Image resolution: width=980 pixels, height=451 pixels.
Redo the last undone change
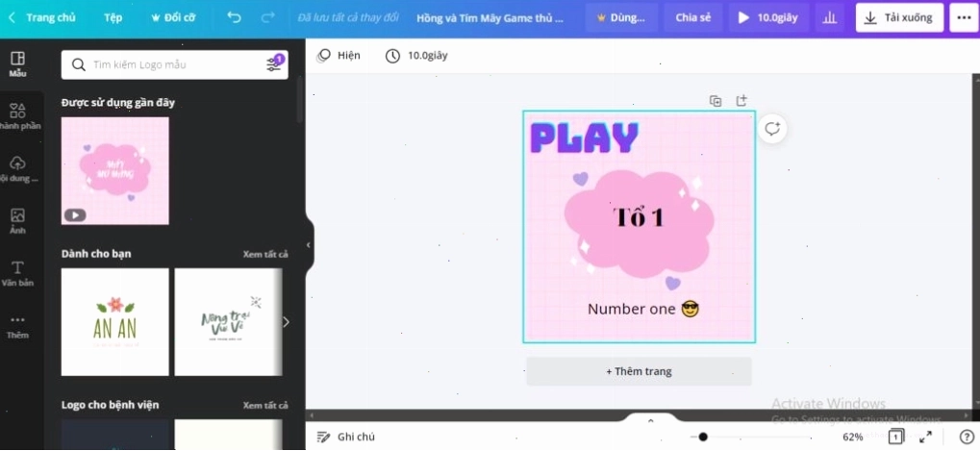[267, 17]
